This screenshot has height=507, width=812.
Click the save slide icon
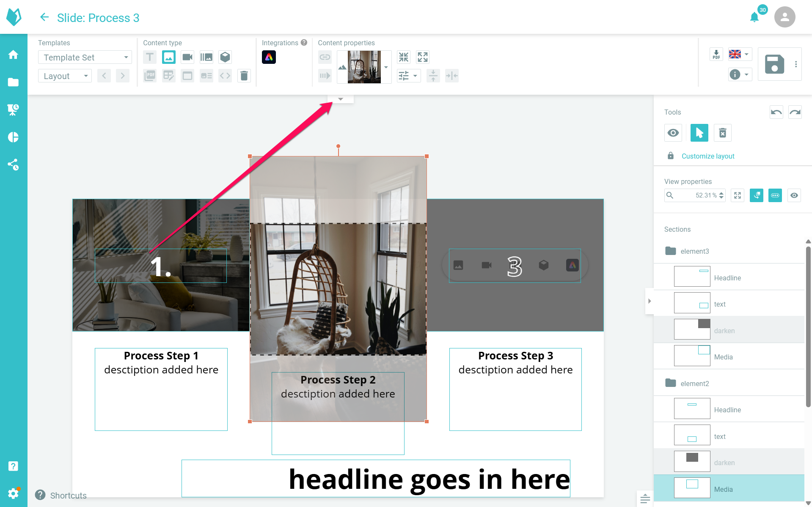pyautogui.click(x=774, y=64)
